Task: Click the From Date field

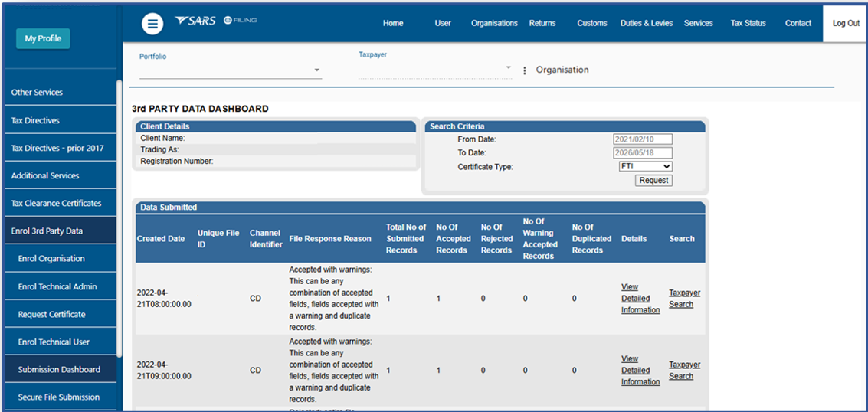Action: tap(642, 139)
